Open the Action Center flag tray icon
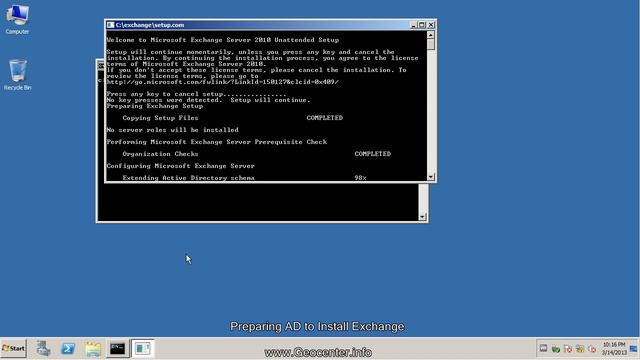Image resolution: width=640 pixels, height=360 pixels. coord(568,349)
